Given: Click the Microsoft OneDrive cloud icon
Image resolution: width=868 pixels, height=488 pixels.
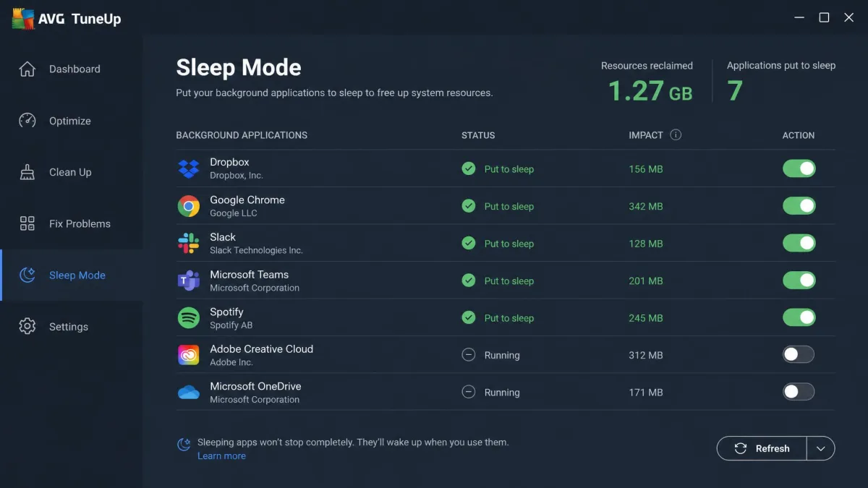Looking at the screenshot, I should [x=189, y=393].
